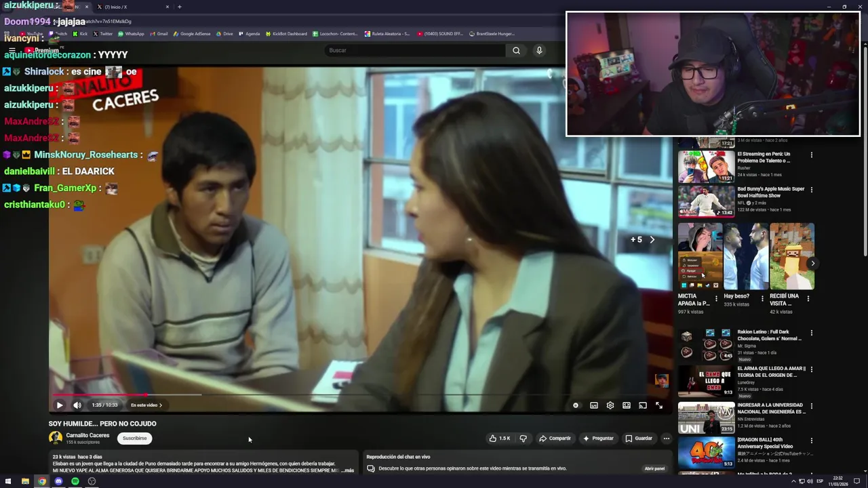Save the video with Guardar
868x488 pixels.
click(639, 439)
